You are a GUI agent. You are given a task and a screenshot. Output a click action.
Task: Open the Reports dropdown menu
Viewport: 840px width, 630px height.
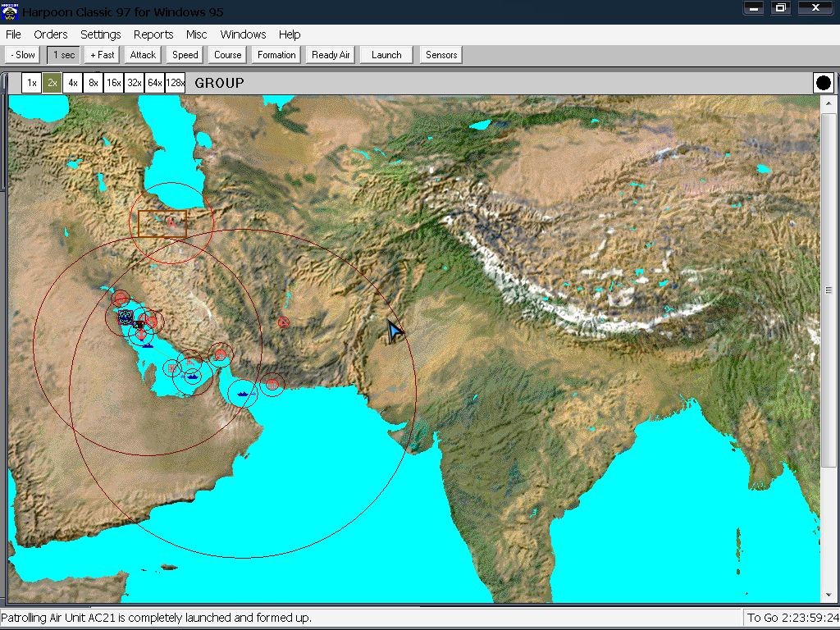(153, 34)
